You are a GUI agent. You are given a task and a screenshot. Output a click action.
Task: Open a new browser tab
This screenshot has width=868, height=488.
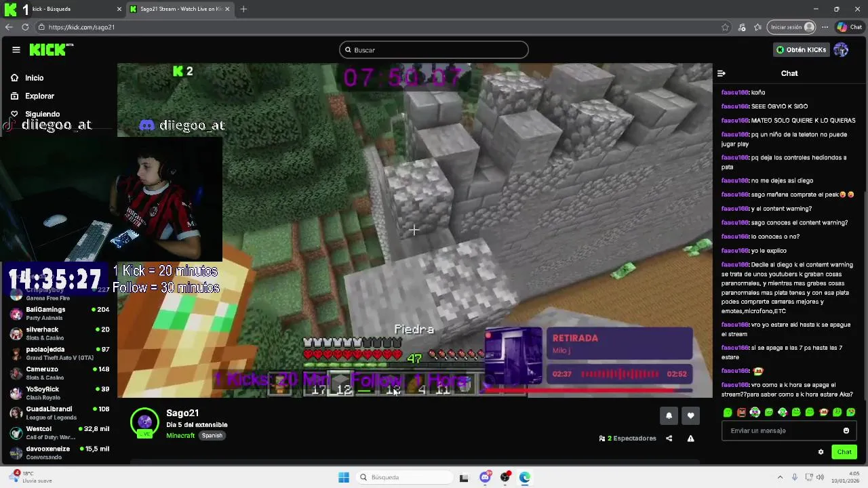click(243, 9)
